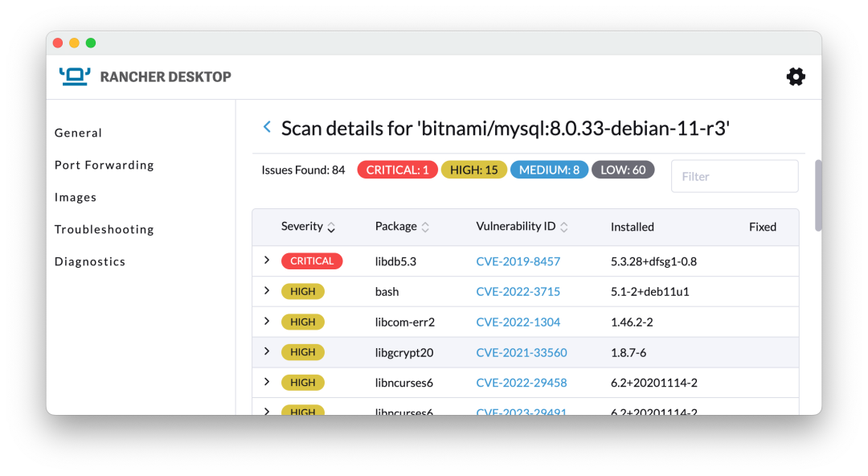This screenshot has width=868, height=476.
Task: Expand the libgcrypt20 vulnerability row
Action: [x=266, y=352]
